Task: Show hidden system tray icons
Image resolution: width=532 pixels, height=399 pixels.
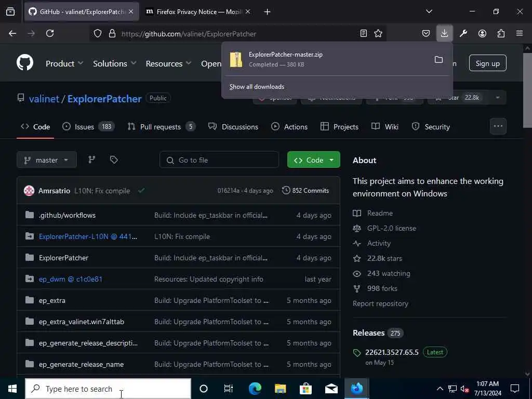Action: pos(440,389)
